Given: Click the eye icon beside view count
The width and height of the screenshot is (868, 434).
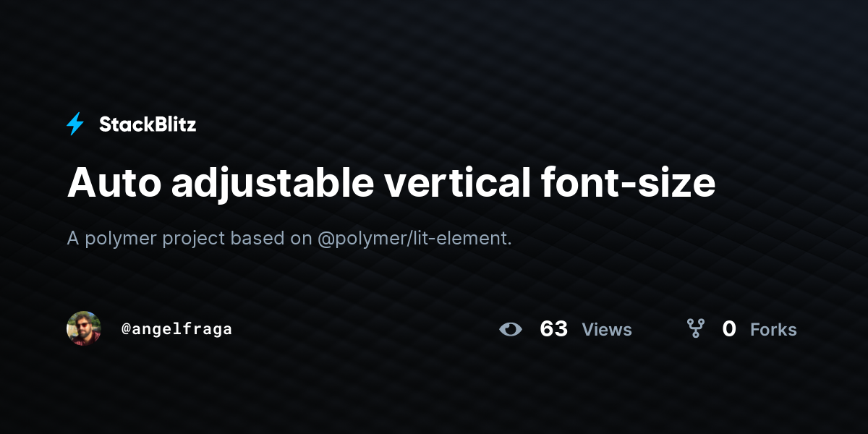Looking at the screenshot, I should (511, 329).
